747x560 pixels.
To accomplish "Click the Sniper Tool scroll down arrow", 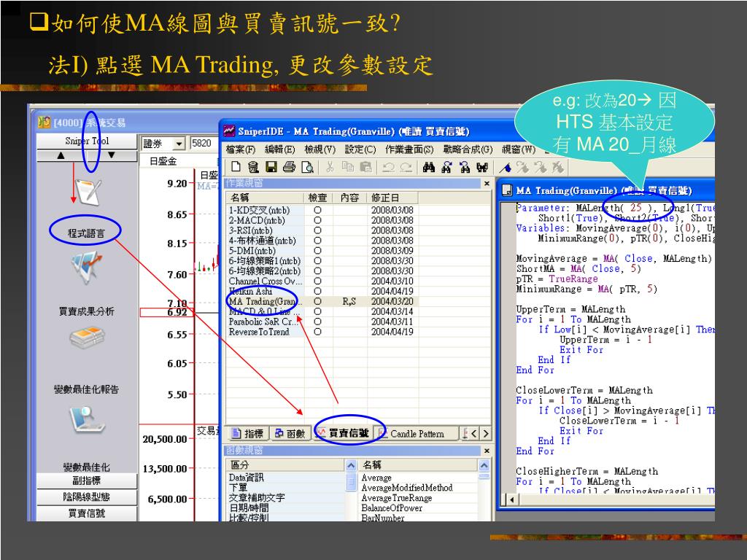I will pyautogui.click(x=111, y=155).
